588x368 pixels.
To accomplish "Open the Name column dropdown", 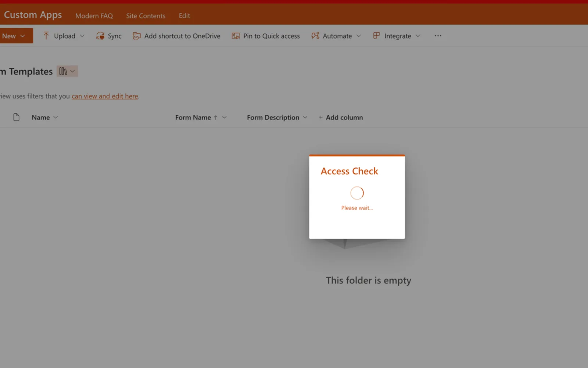I will [x=55, y=117].
